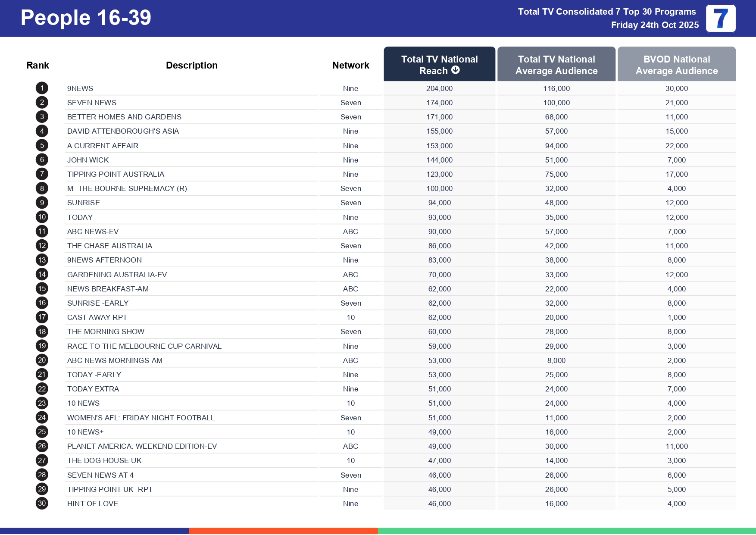Select the rank 1 badge next to 9NEWS

point(41,88)
